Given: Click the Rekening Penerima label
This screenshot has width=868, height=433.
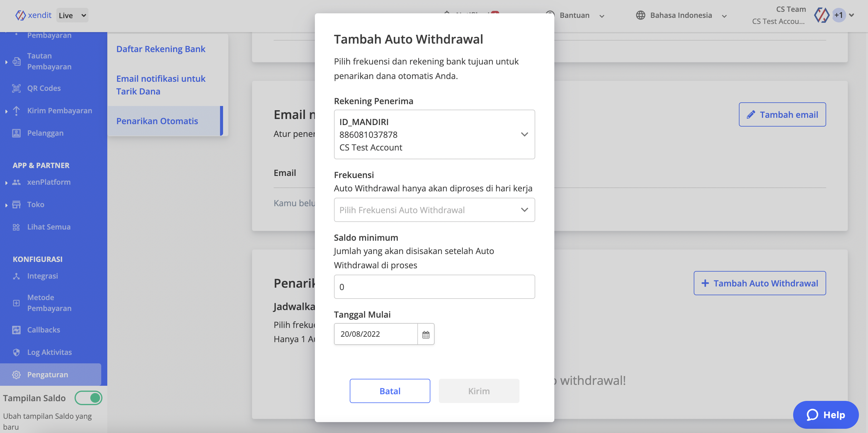Looking at the screenshot, I should [x=373, y=101].
